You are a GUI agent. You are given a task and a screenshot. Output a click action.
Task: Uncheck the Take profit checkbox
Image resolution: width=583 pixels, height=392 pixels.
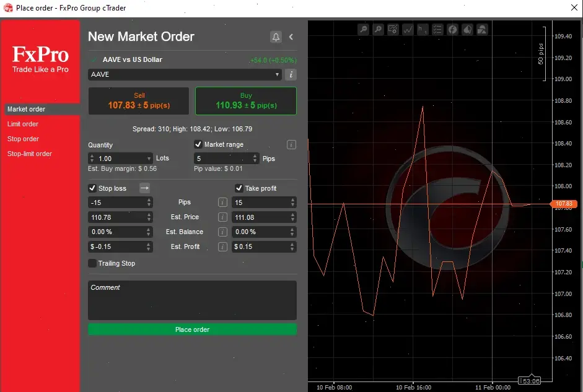point(239,188)
